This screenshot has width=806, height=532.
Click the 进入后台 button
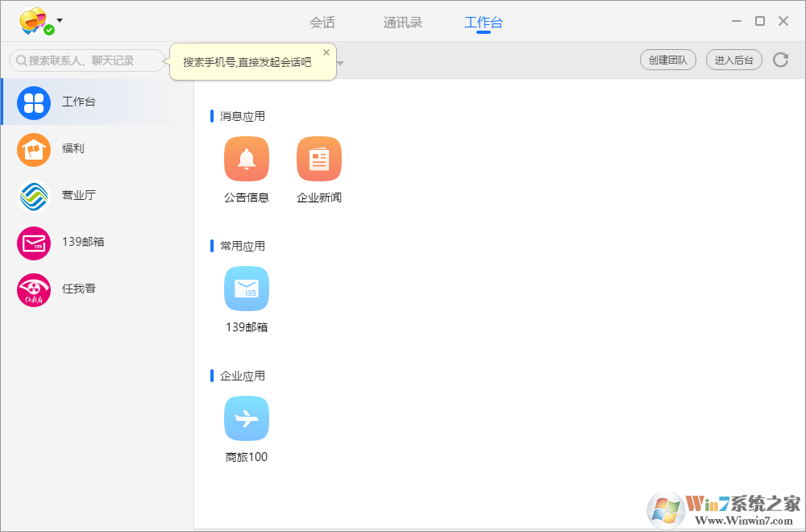(733, 60)
